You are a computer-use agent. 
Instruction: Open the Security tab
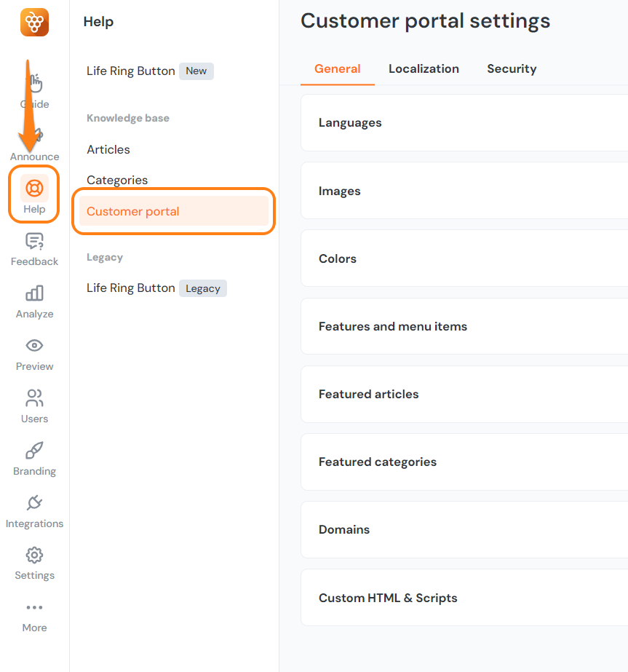pyautogui.click(x=512, y=68)
